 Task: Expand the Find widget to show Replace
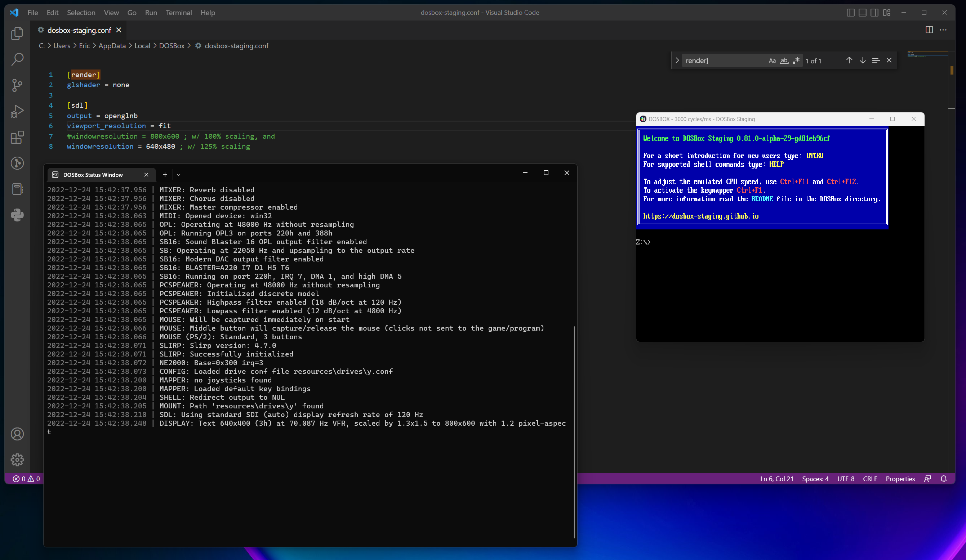pos(677,60)
